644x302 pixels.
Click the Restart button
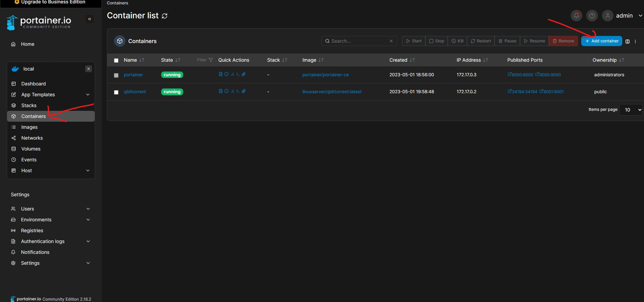point(481,41)
